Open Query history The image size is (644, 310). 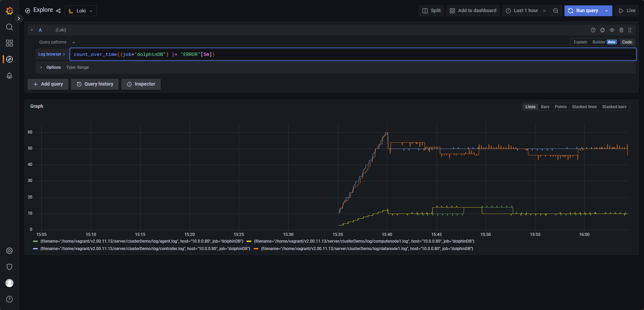95,84
